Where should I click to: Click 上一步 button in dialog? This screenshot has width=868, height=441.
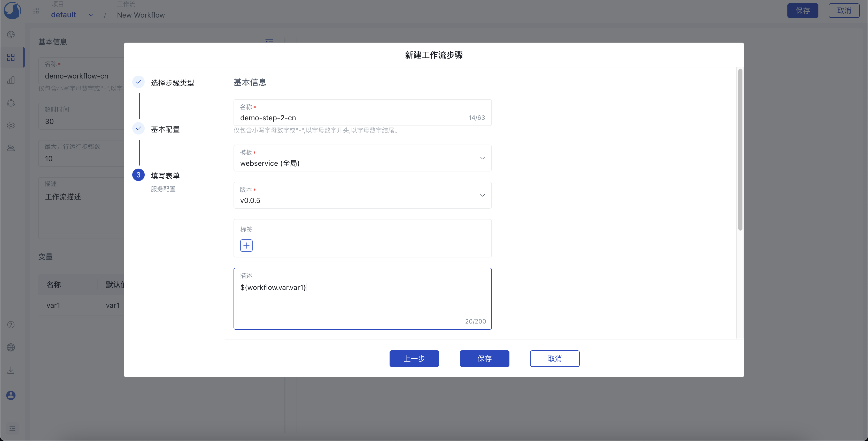(x=414, y=358)
